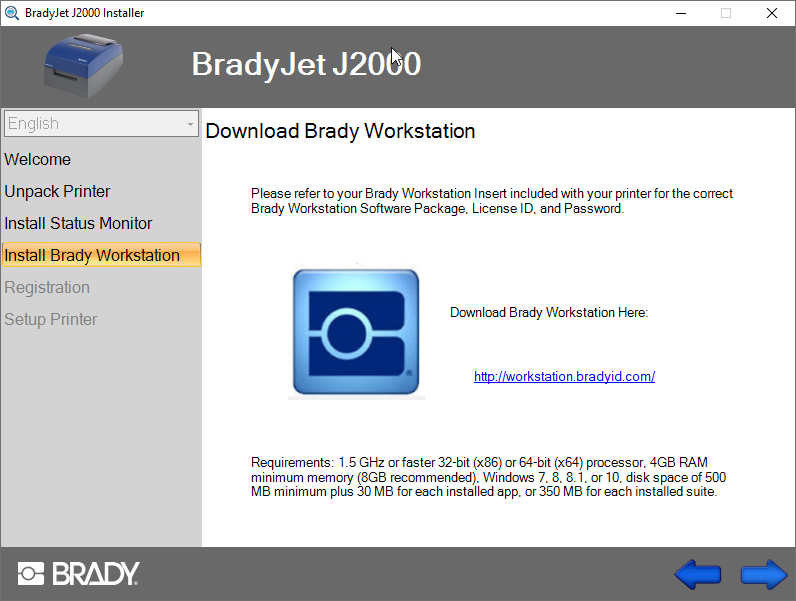This screenshot has width=796, height=601.
Task: Click the installer title bar icon
Action: (12, 13)
